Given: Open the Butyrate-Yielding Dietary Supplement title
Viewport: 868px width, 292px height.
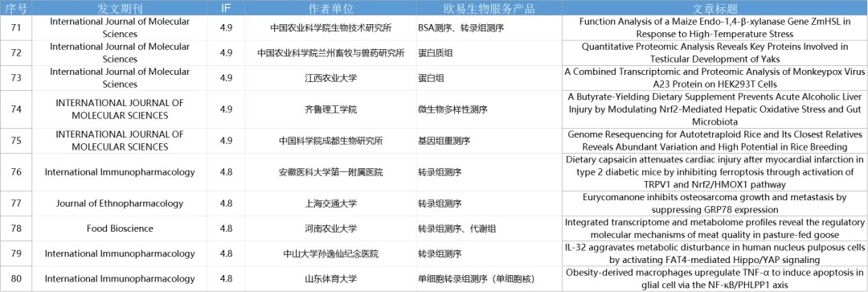Looking at the screenshot, I should click(x=714, y=109).
